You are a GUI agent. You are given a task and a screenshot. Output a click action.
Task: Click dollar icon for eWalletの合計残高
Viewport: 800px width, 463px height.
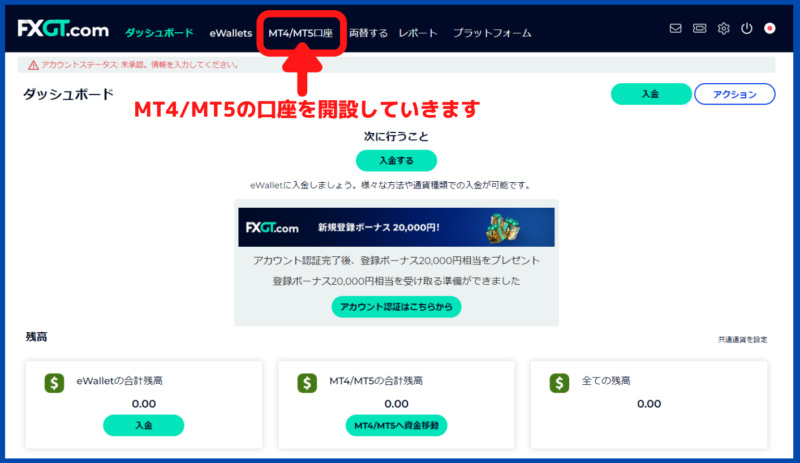pos(54,383)
